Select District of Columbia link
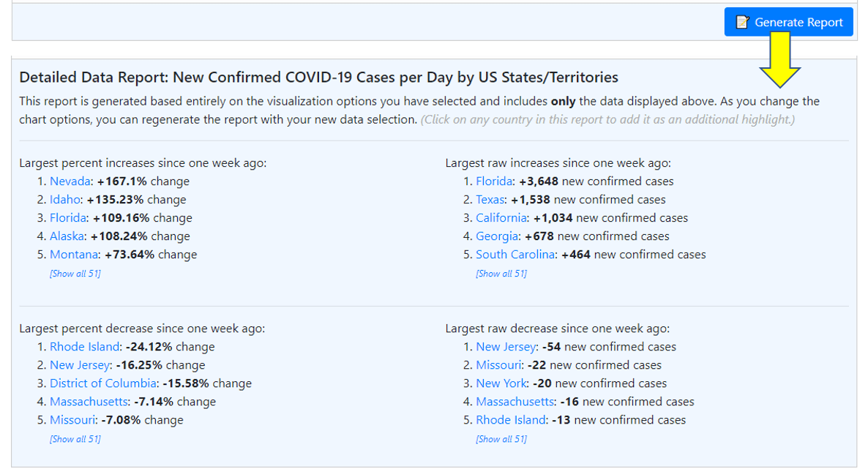The height and width of the screenshot is (472, 868). [103, 383]
